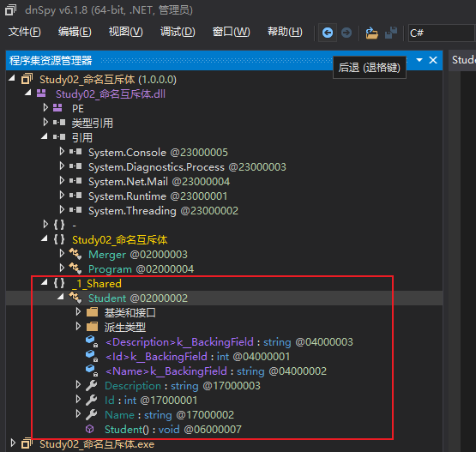Expand System.Diagnostics.Process reference
Image resolution: width=476 pixels, height=452 pixels.
coord(62,166)
